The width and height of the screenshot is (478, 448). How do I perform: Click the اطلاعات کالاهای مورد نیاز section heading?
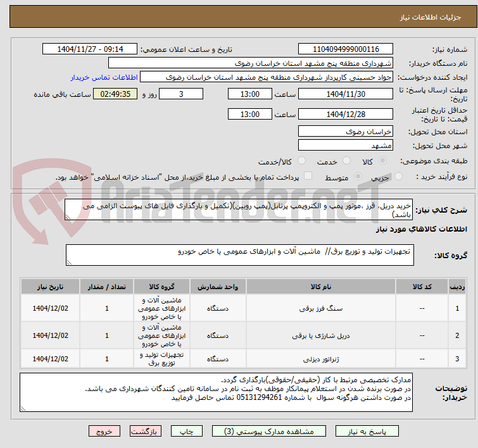point(421,229)
